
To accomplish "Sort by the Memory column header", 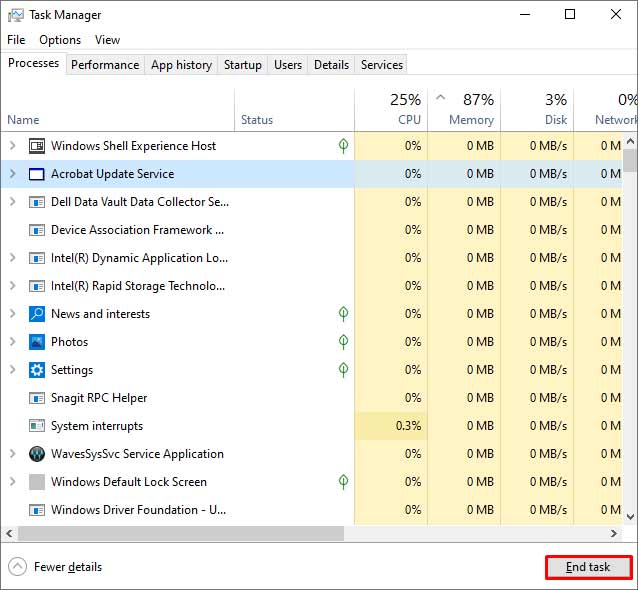I will [464, 110].
